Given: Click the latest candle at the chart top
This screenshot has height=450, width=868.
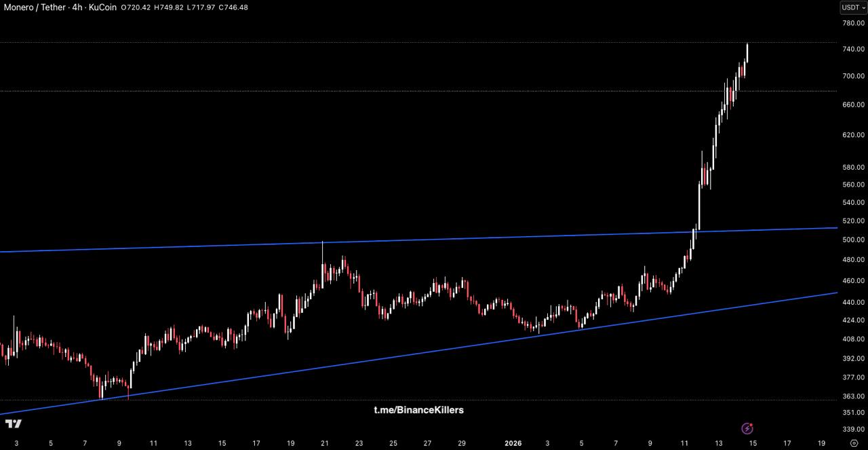Looking at the screenshot, I should 747,53.
